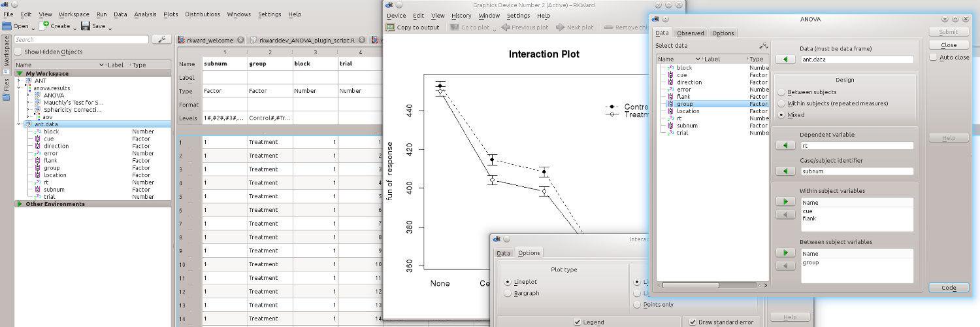This screenshot has height=327, width=980.
Task: Toggle Auto close checkbox in ANOVA dialog
Action: click(933, 57)
